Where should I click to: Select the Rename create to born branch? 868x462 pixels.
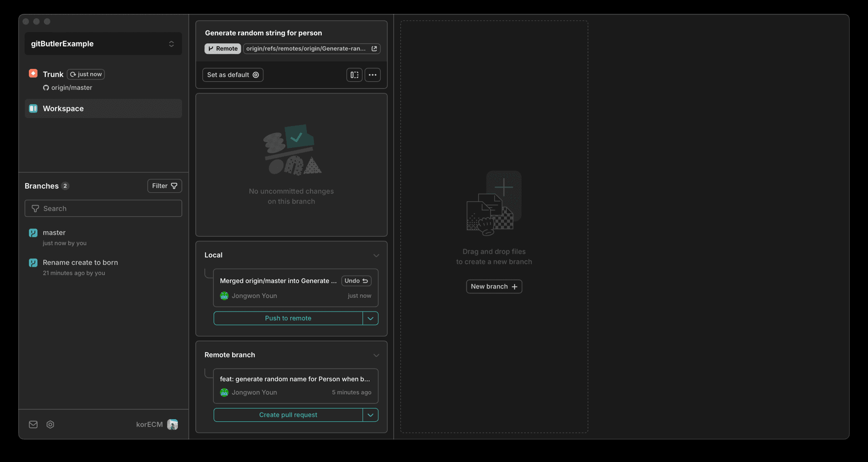coord(80,263)
